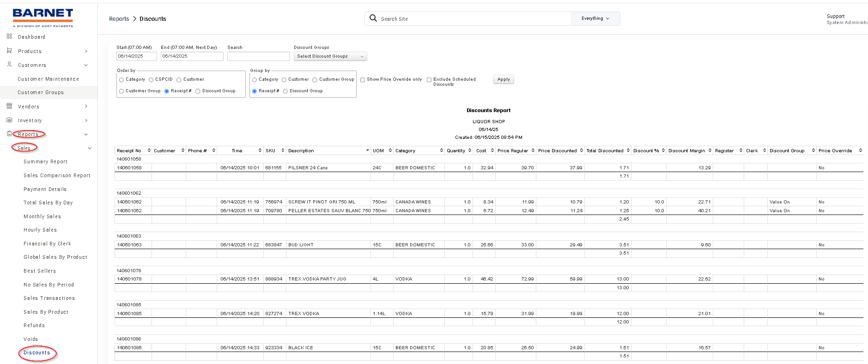Click the Dashboard grid icon in sidebar
Screen dimensions: 868x364
pos(9,36)
